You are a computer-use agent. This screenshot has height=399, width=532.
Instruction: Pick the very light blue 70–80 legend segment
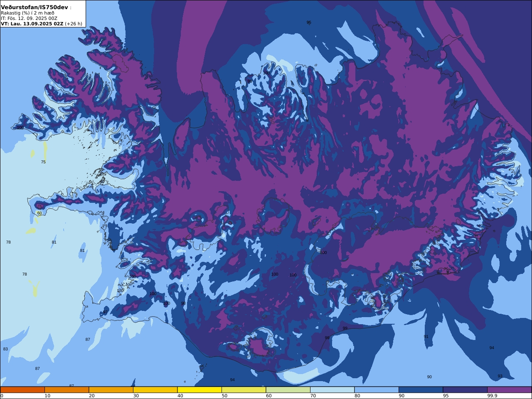click(x=332, y=390)
